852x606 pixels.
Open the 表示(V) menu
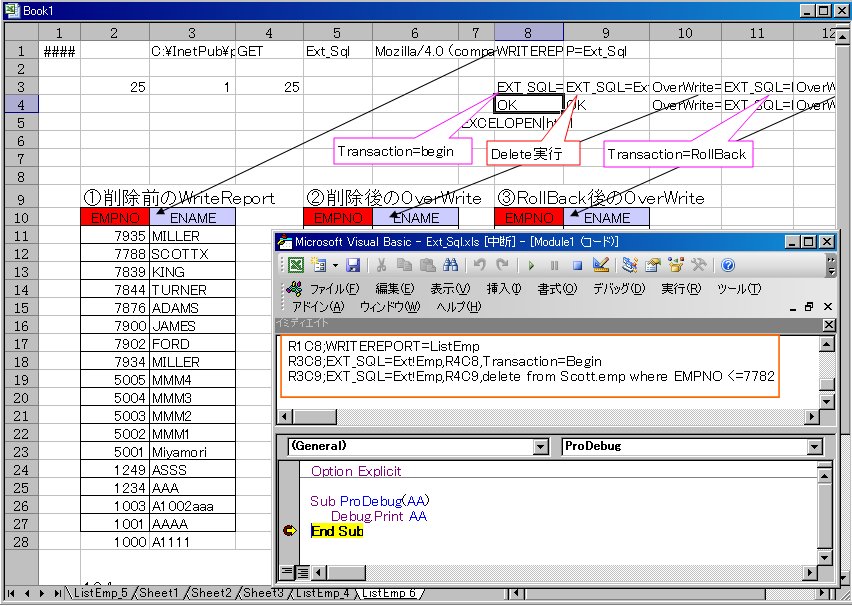coord(450,289)
